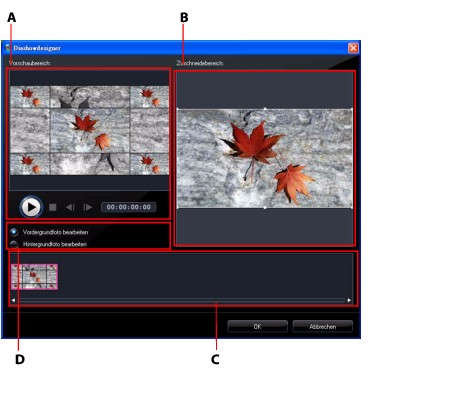Stop the preview playback
465x411 pixels.
[53, 207]
